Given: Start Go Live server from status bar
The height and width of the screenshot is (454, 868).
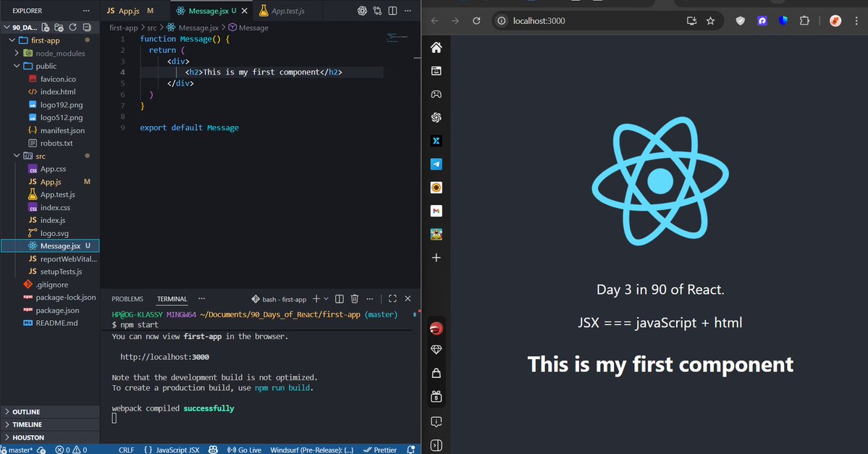Looking at the screenshot, I should 244,450.
